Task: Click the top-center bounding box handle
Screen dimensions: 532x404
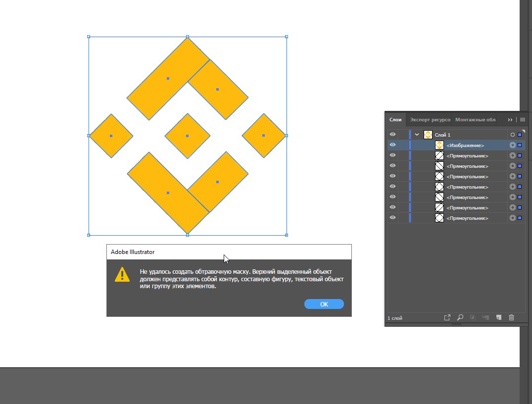Action: pos(188,37)
